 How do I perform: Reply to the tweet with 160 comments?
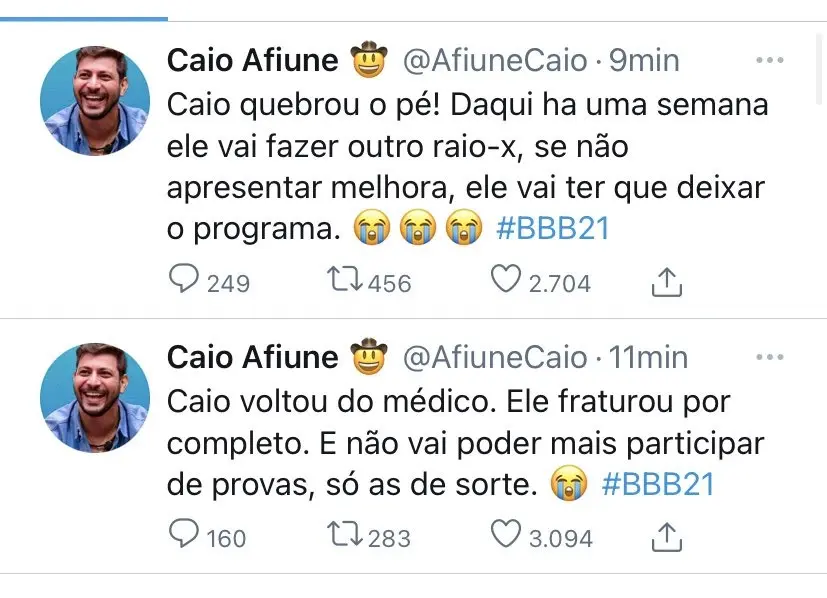[183, 536]
